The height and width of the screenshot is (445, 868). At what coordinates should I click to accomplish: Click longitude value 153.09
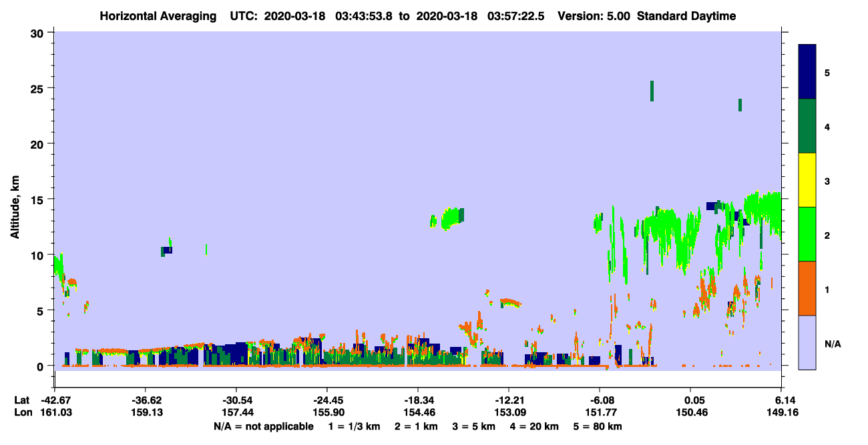(x=509, y=412)
